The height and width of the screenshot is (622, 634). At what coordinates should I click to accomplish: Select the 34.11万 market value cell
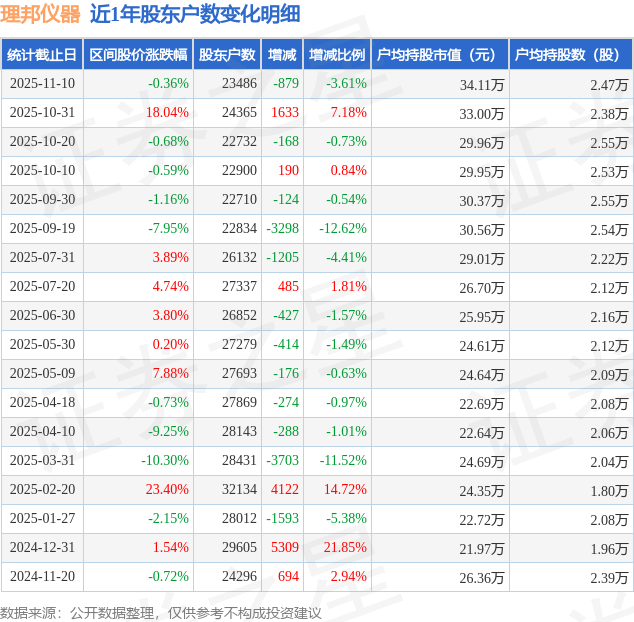click(481, 84)
